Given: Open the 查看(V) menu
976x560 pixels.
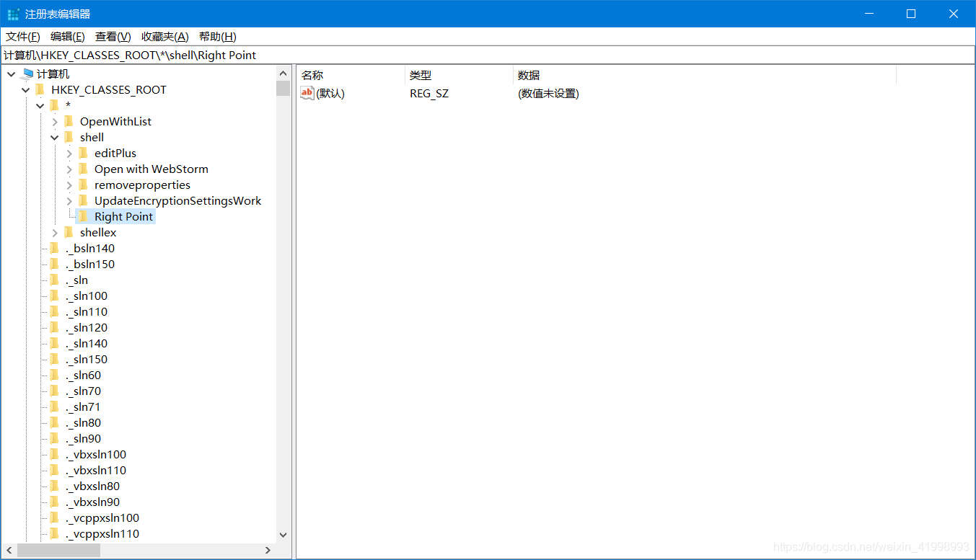Looking at the screenshot, I should [113, 37].
